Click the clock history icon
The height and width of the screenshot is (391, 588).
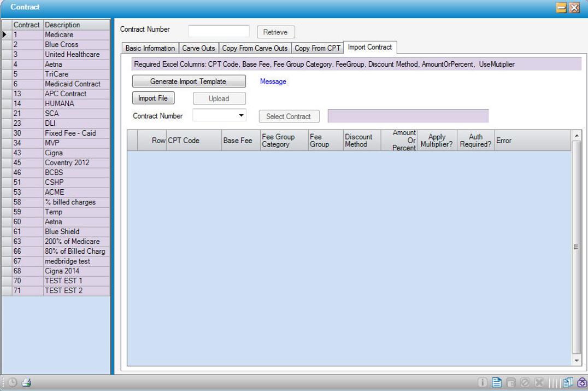[12, 383]
